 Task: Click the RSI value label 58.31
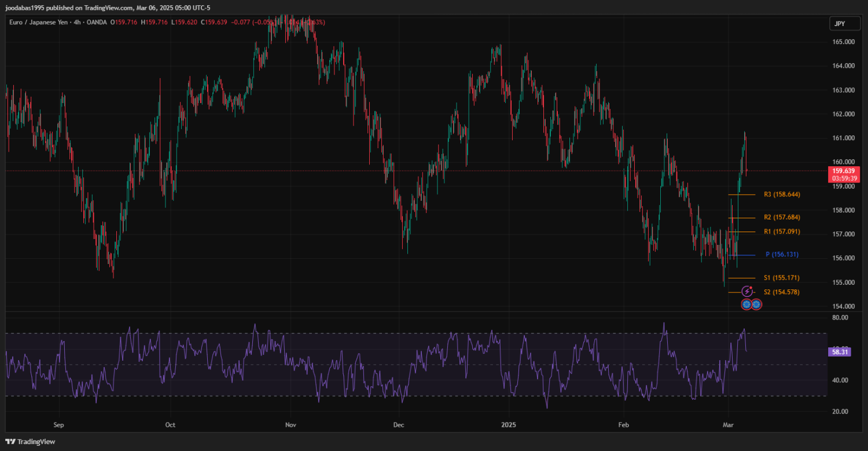[839, 351]
